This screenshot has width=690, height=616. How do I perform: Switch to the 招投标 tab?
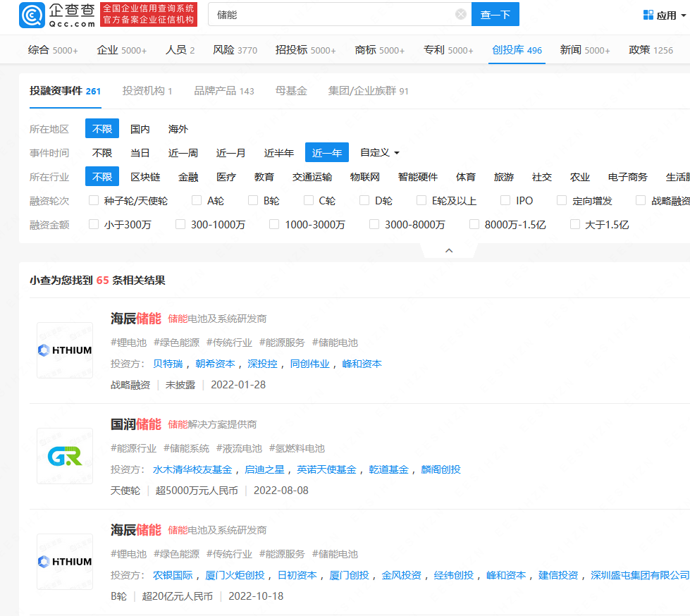(x=305, y=50)
